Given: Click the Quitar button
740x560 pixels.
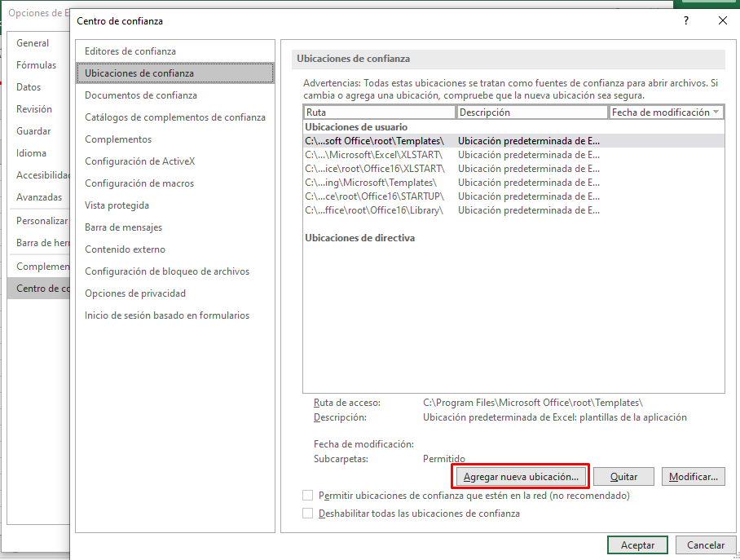Looking at the screenshot, I should click(x=624, y=477).
